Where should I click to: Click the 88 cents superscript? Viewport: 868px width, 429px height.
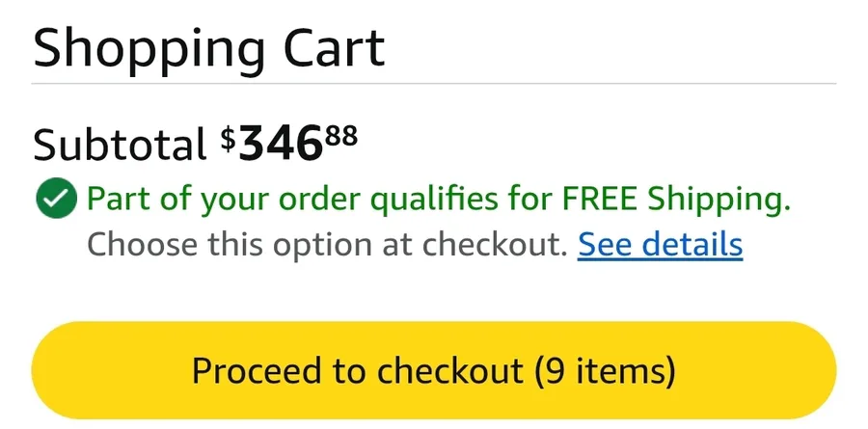(x=340, y=136)
